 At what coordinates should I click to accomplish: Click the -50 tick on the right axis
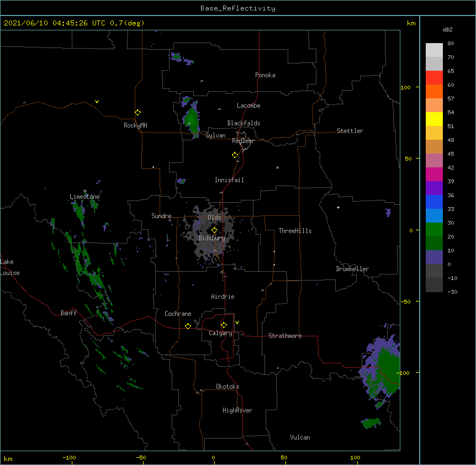[405, 302]
